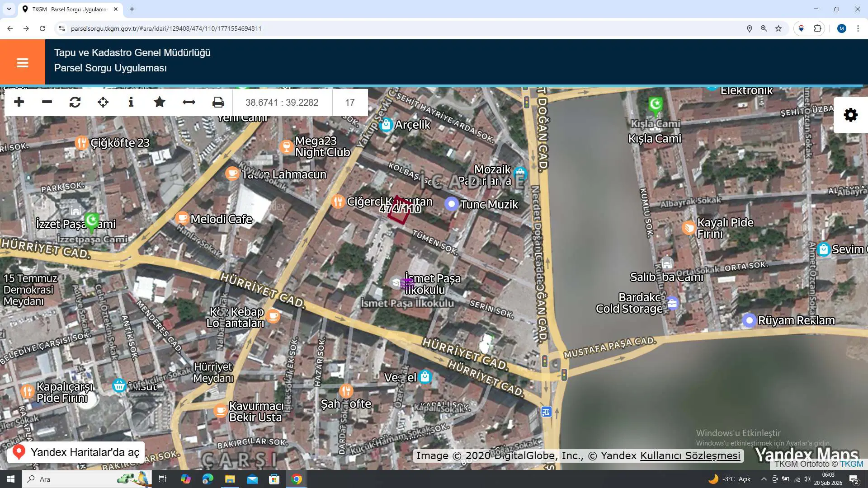The width and height of the screenshot is (868, 488).
Task: Open the Chrome three-dot menu
Action: click(858, 28)
